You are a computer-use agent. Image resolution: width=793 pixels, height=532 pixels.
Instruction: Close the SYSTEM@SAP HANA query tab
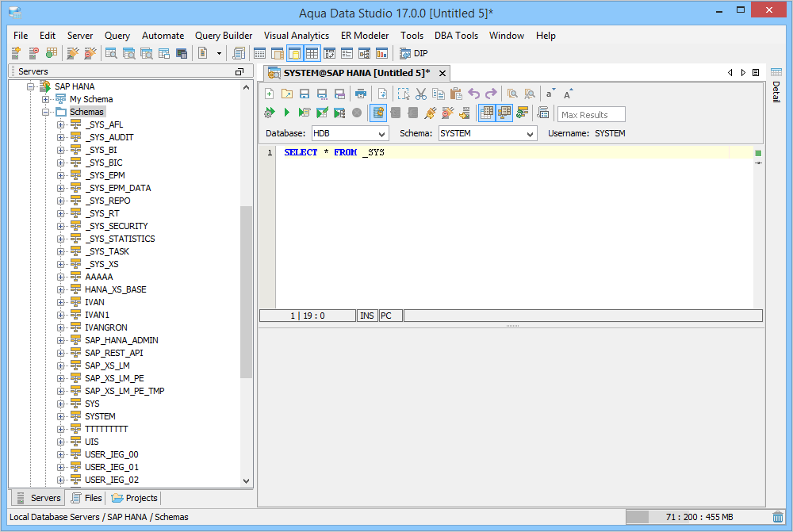click(x=442, y=73)
